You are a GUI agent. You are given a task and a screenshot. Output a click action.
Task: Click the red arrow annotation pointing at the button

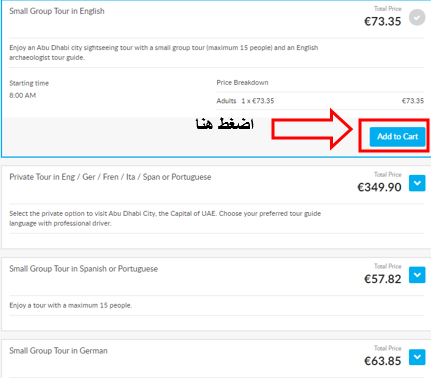(x=312, y=129)
